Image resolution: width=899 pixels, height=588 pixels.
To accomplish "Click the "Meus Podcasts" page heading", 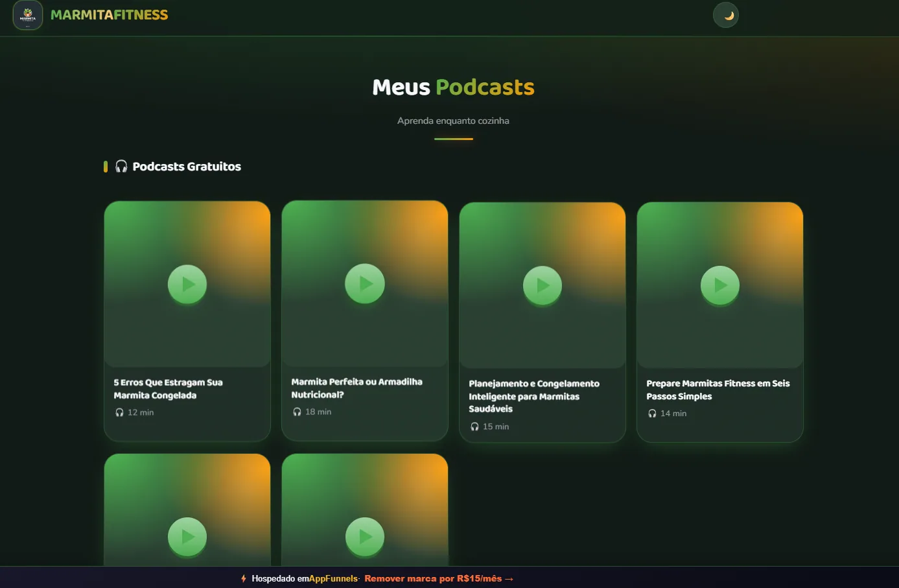I will tap(453, 87).
